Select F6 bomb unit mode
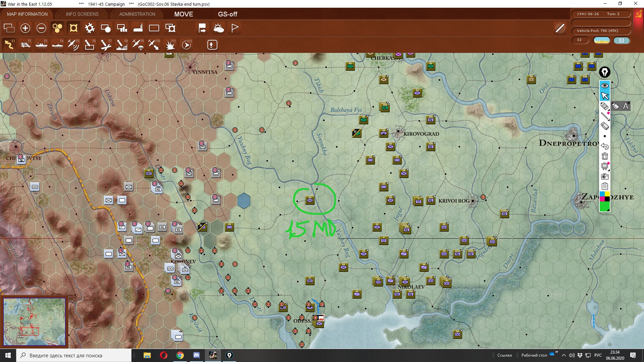Screen dimensions: 644x362 [x=90, y=45]
